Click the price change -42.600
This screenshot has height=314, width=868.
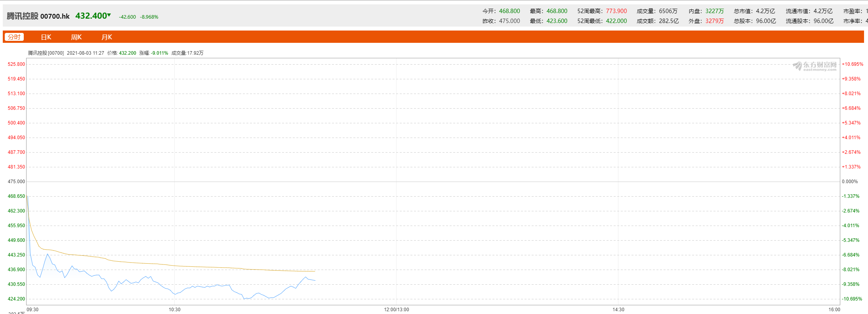(x=127, y=17)
